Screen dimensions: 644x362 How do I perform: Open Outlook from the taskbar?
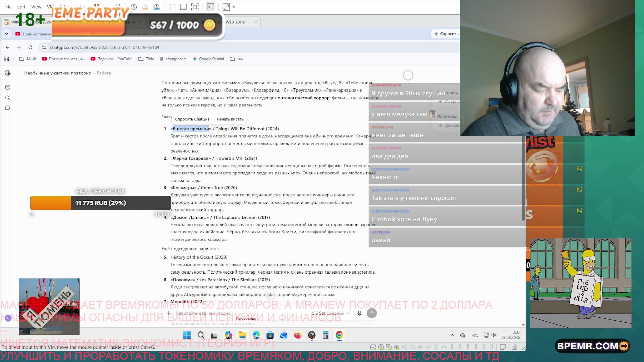click(x=284, y=335)
